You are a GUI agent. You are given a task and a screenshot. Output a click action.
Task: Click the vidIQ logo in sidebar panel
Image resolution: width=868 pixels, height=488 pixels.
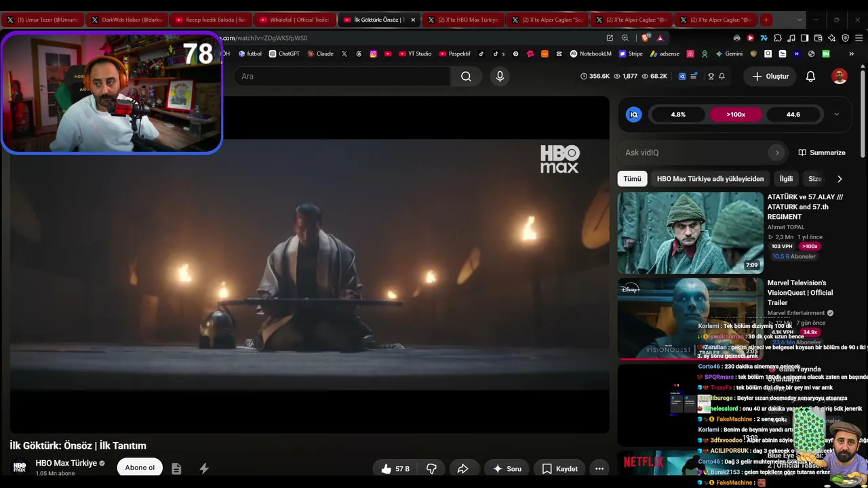point(634,115)
